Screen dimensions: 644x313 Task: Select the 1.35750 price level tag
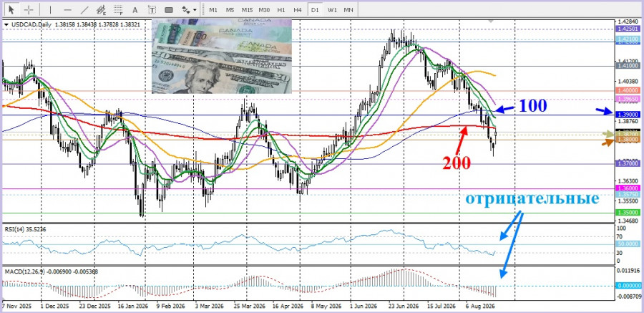coord(628,193)
